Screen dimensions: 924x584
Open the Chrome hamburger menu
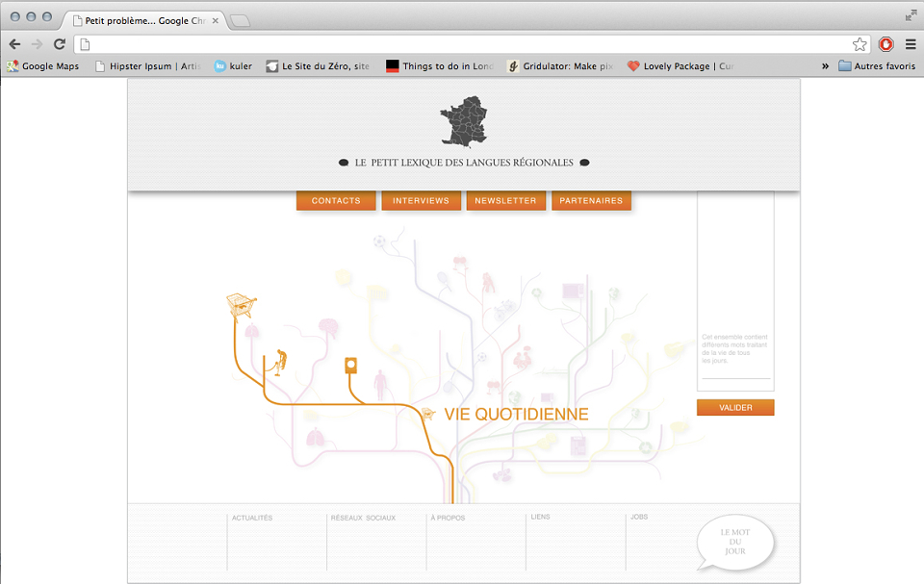click(911, 44)
